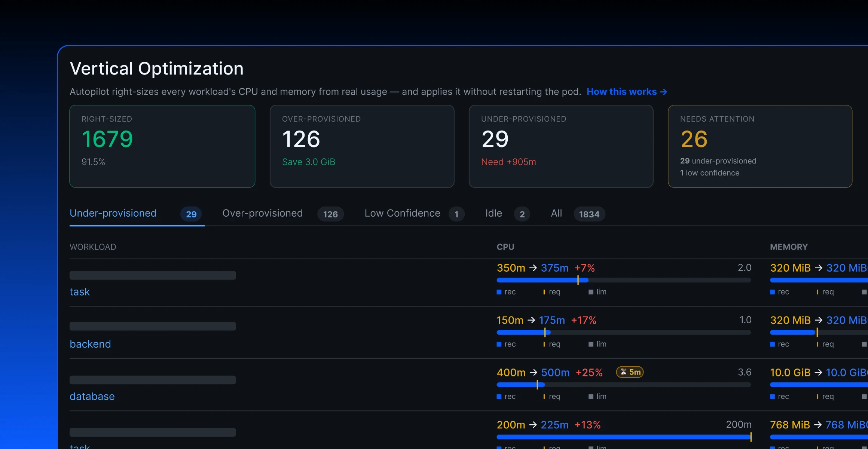The width and height of the screenshot is (868, 449).
Task: Click the WORKLOAD column header
Action: click(93, 247)
